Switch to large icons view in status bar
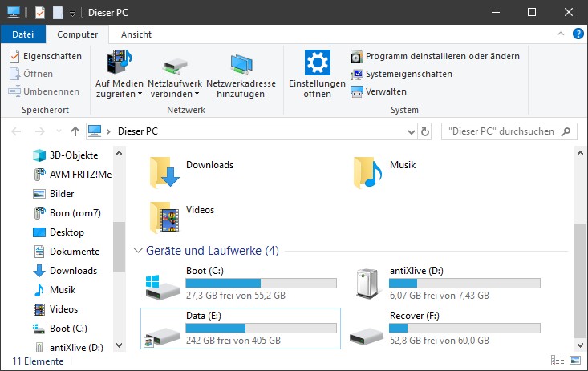588x371 pixels. pos(575,361)
